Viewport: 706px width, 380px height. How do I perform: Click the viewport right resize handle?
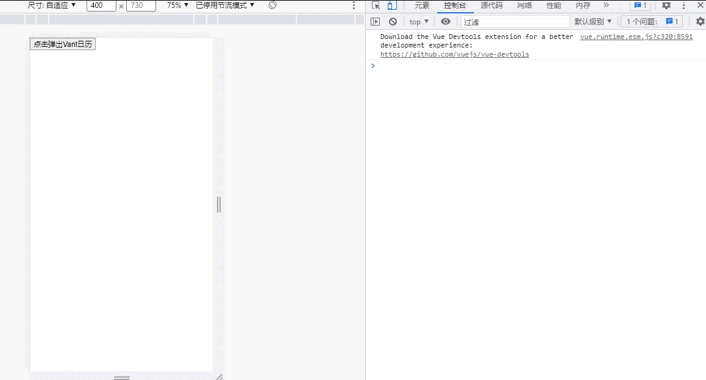coord(219,204)
